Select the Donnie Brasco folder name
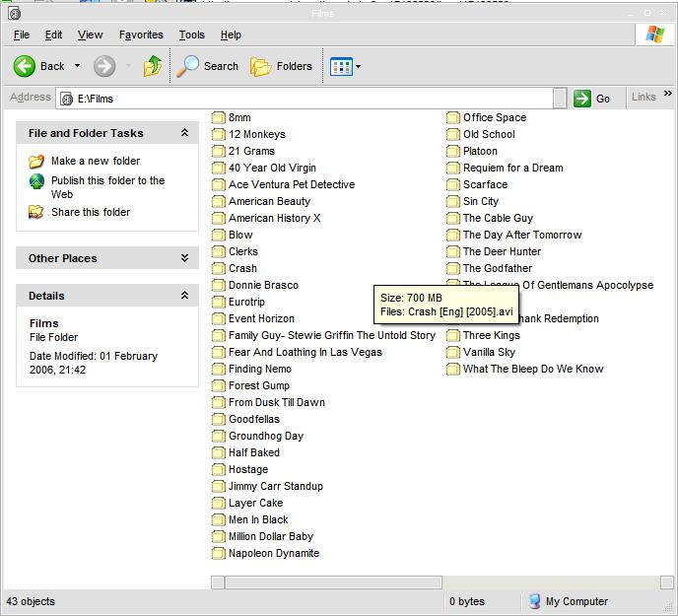Viewport: 678px width, 616px height. (263, 285)
